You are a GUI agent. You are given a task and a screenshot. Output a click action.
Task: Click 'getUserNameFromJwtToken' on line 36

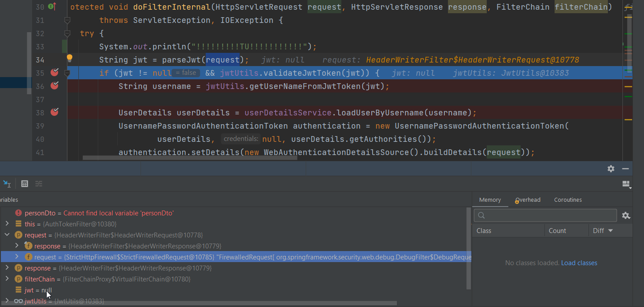tap(305, 86)
